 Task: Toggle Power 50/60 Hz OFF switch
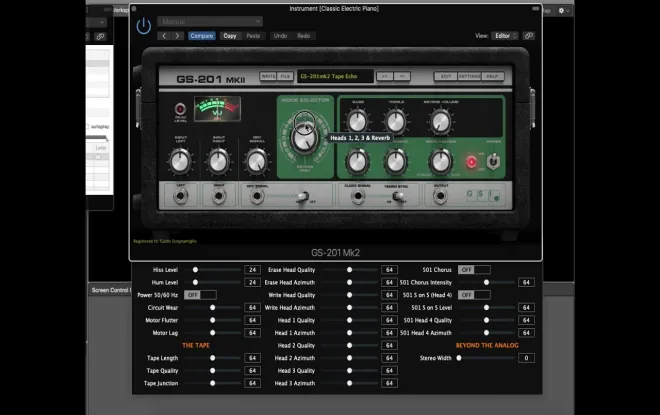click(x=200, y=295)
